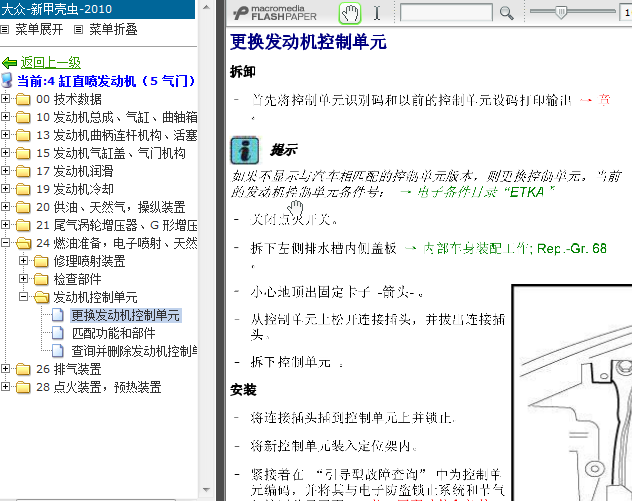This screenshot has height=501, width=632.
Task: Click the open folder icon for 发动机控制单元
Action: coord(42,297)
